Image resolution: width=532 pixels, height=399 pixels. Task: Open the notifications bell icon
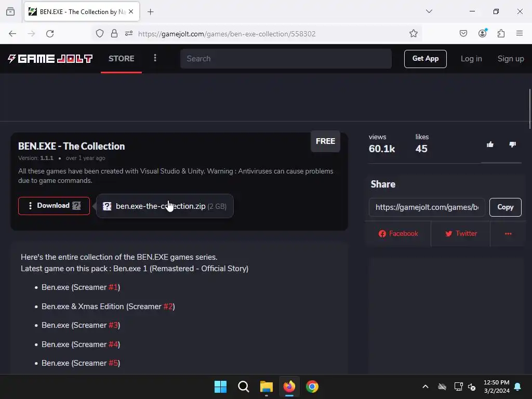[517, 387]
